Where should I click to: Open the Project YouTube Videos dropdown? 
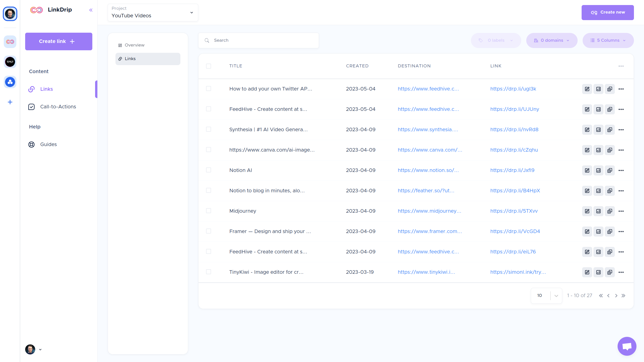click(x=153, y=13)
